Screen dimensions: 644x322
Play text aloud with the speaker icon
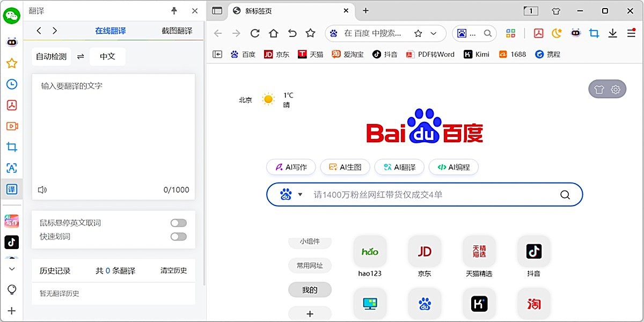click(x=42, y=189)
